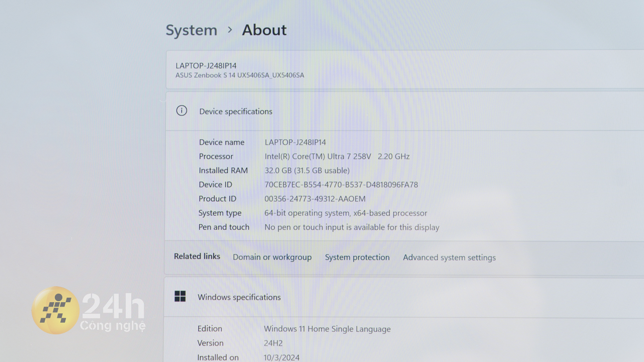644x362 pixels.
Task: Select the Product ID value 00356-24773-49312-AAOEM
Action: click(315, 199)
